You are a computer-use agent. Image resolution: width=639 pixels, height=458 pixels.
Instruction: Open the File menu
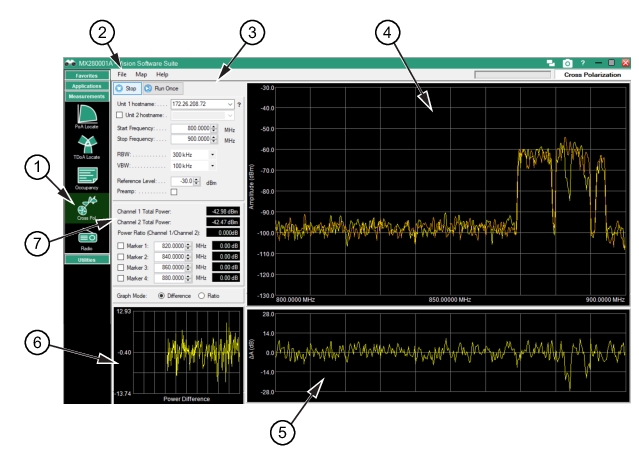[x=122, y=74]
